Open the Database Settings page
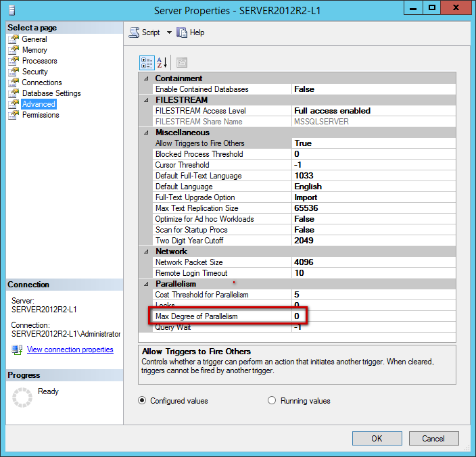Screen dimensions: 476x457 pos(51,93)
